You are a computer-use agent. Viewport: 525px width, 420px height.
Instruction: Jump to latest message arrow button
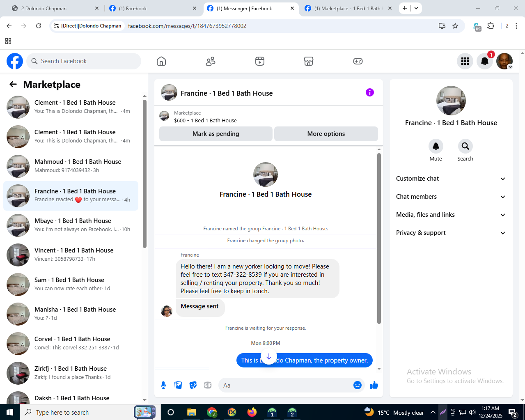pyautogui.click(x=269, y=357)
